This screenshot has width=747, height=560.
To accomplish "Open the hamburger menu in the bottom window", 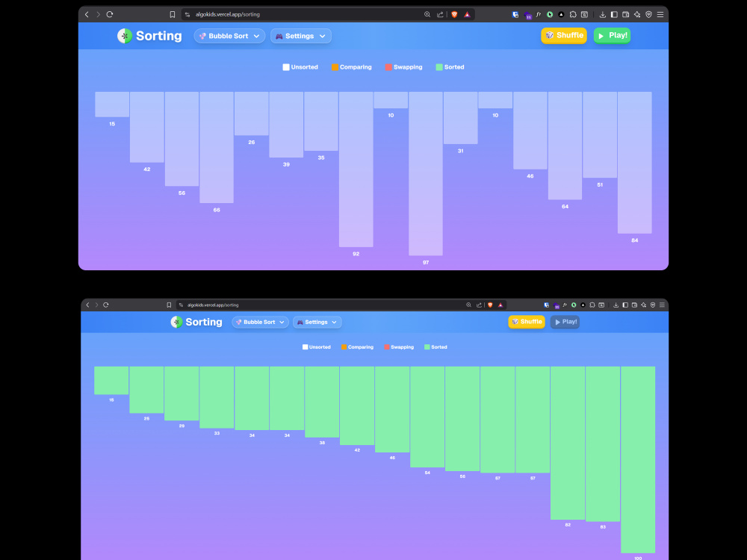I will coord(662,305).
